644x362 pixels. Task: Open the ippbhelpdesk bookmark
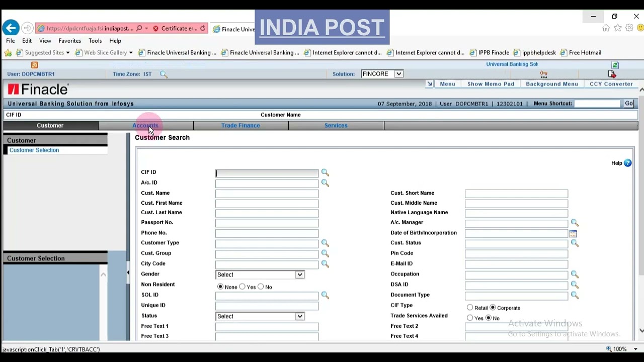click(535, 53)
